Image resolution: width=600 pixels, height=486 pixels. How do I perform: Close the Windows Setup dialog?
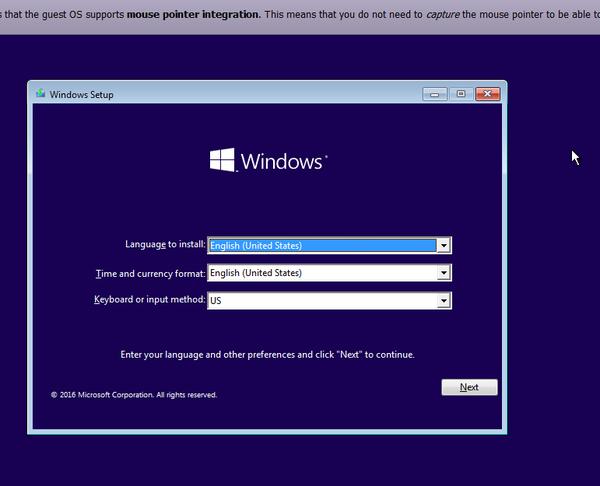click(x=487, y=94)
